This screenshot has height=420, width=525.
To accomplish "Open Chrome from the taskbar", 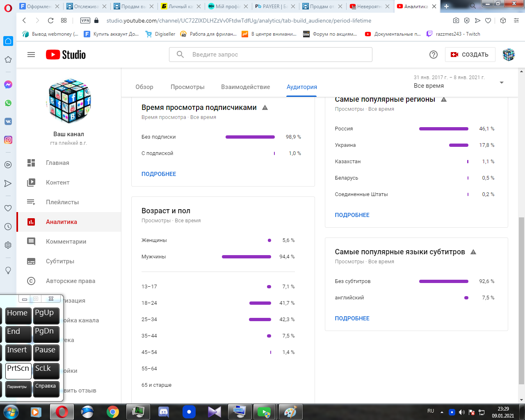I will coord(112,412).
